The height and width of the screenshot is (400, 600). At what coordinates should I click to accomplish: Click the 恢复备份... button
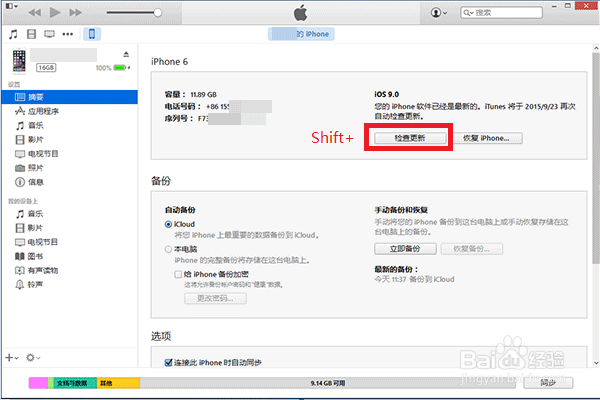tap(472, 249)
